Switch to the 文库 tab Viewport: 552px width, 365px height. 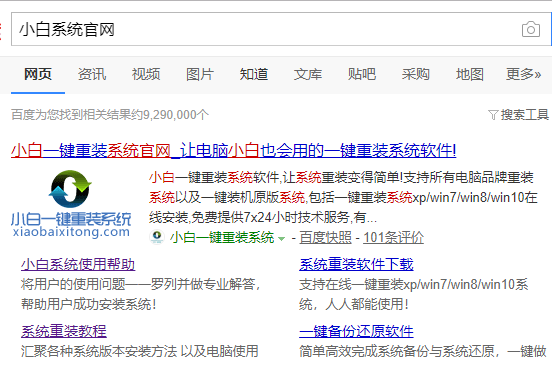[x=308, y=74]
